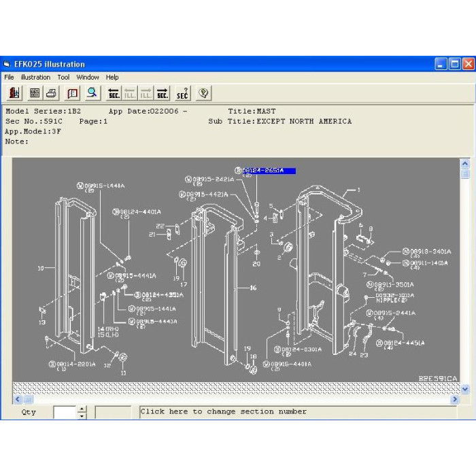This screenshot has height=476, width=476.
Task: Click the Title:MAST text
Action: pos(252,111)
